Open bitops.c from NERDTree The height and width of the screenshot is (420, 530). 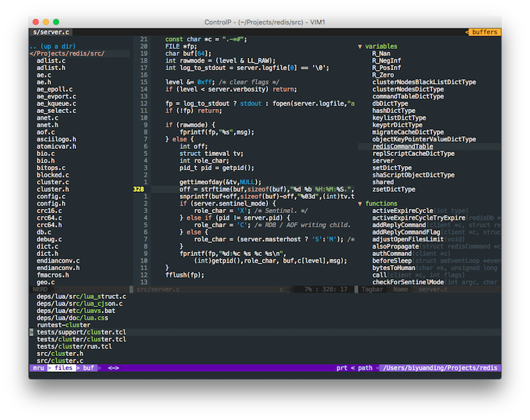(51, 168)
